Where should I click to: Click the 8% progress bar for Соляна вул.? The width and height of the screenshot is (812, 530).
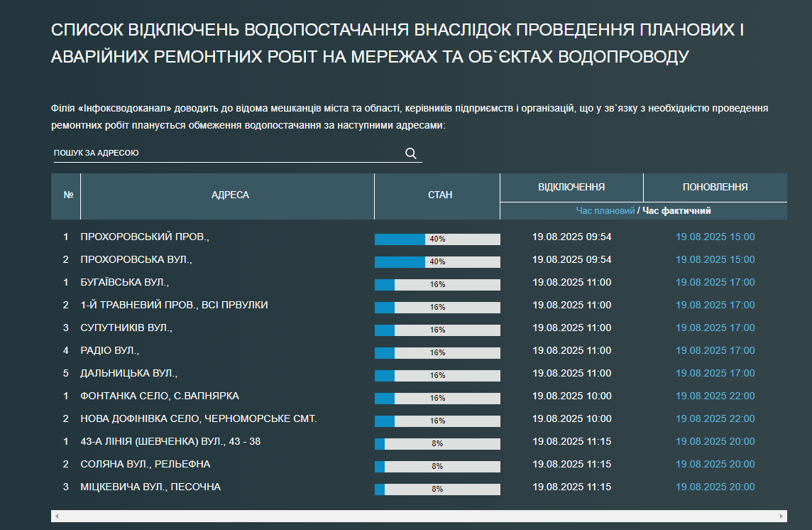(x=437, y=466)
